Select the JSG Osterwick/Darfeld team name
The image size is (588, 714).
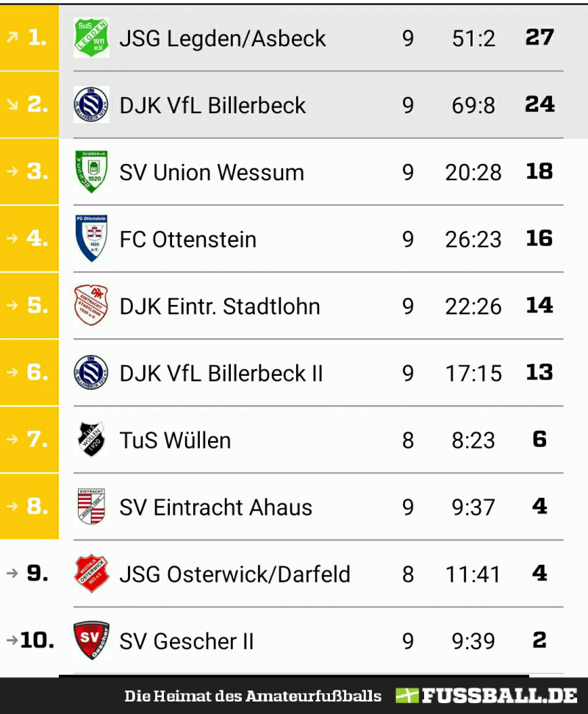pyautogui.click(x=235, y=574)
